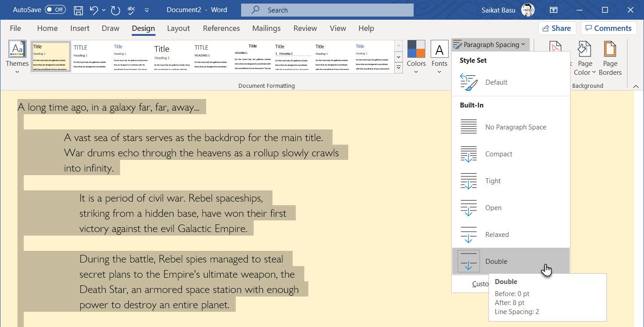Screen dimensions: 644x327
Task: Collapse the ribbon with the chevron
Action: point(635,86)
